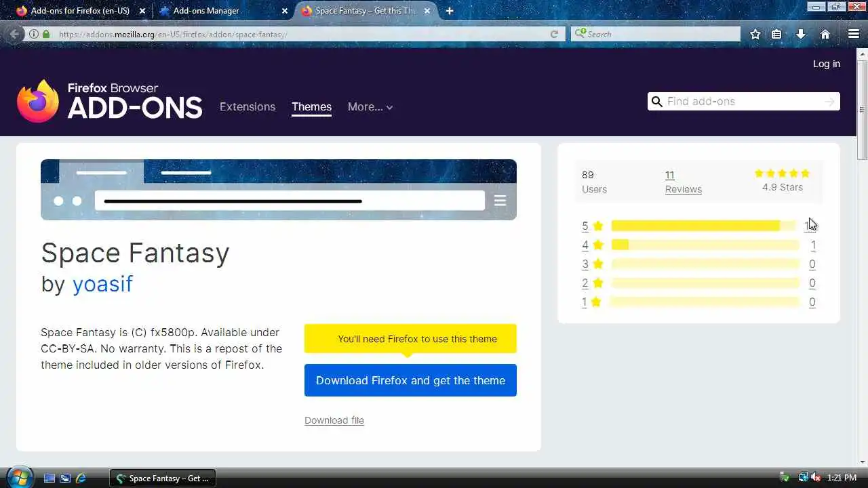The image size is (868, 488).
Task: Reload the page with the refresh icon
Action: click(554, 34)
